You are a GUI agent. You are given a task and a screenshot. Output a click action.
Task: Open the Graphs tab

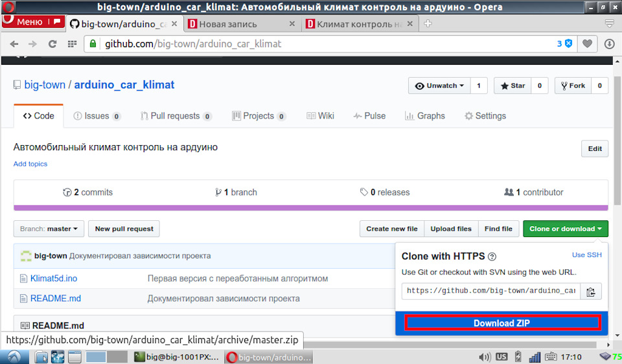(x=425, y=116)
